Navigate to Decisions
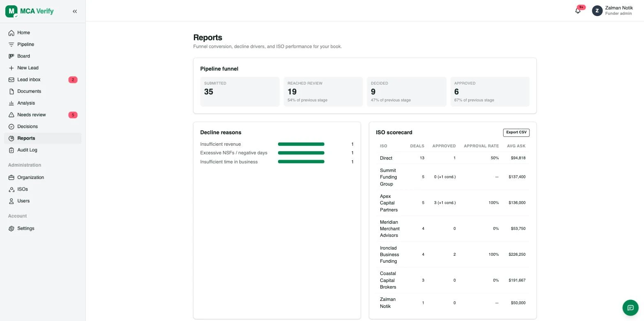644x321 pixels. tap(43, 127)
